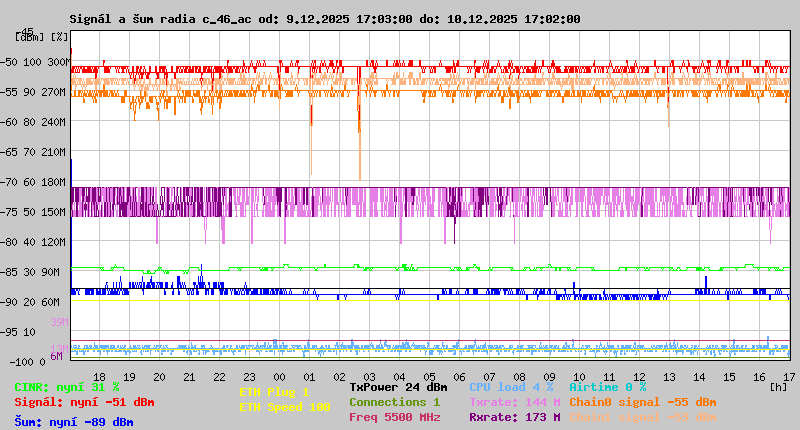Click the x-axis hour label '18'
The image size is (800, 430).
[99, 377]
